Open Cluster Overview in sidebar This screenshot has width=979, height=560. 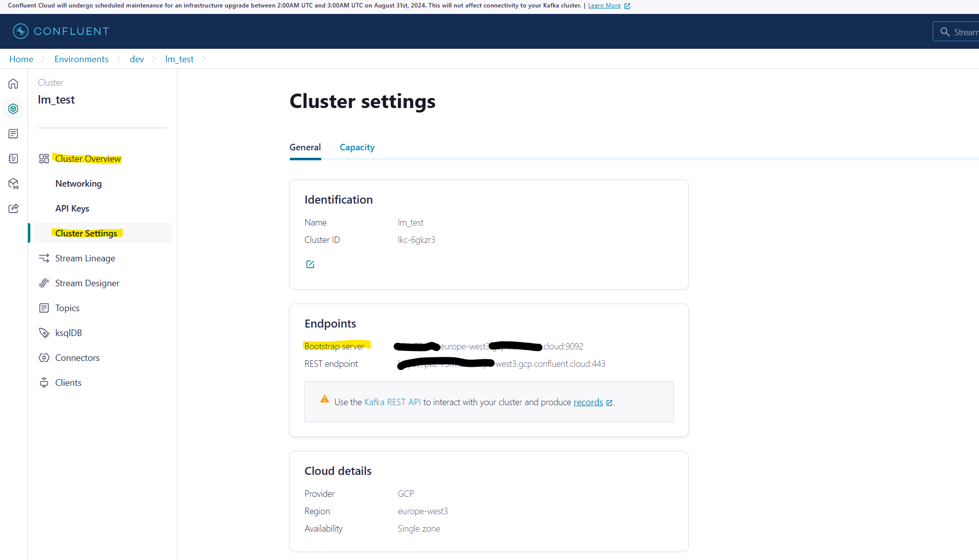pos(88,158)
